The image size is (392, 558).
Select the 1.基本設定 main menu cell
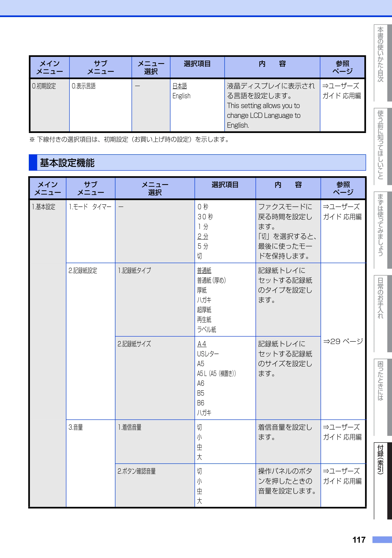coord(48,353)
